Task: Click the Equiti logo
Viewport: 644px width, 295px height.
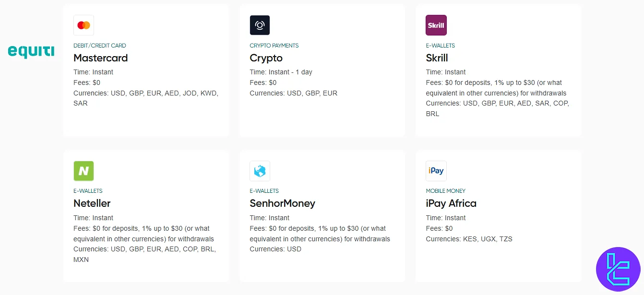Action: tap(31, 51)
